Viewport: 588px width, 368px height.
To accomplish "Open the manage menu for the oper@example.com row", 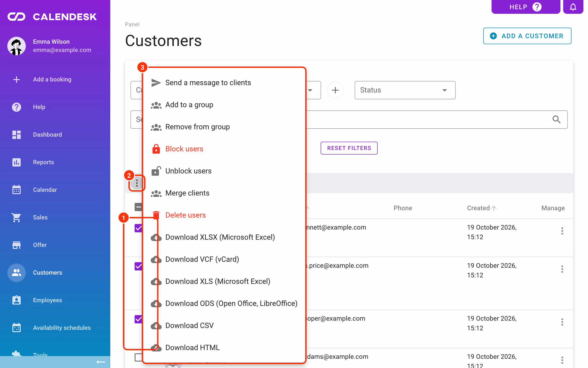I will coord(562,322).
